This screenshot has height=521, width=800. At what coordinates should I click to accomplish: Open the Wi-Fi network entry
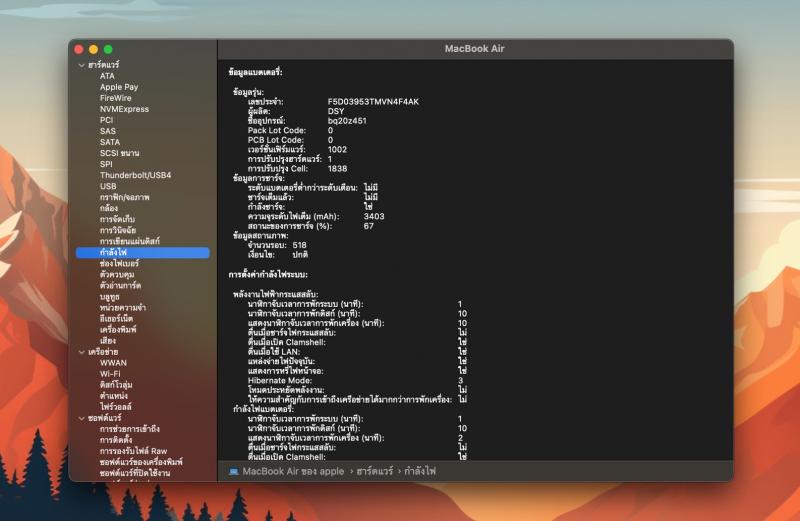(x=110, y=374)
